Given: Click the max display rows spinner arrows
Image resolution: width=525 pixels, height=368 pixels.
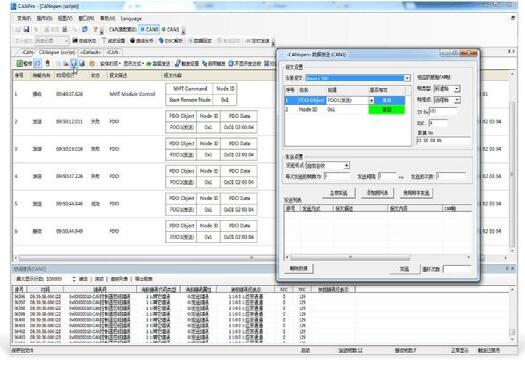Looking at the screenshot, I should point(74,279).
